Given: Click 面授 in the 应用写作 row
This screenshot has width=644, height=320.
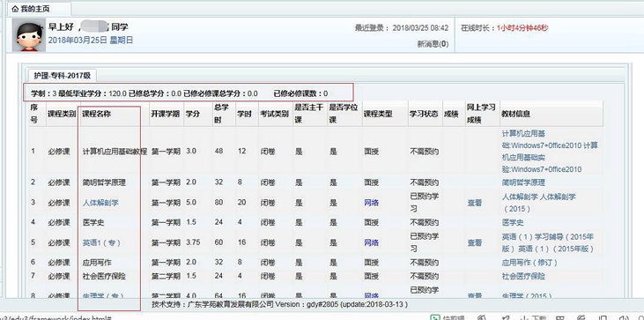Looking at the screenshot, I should coord(371,263).
